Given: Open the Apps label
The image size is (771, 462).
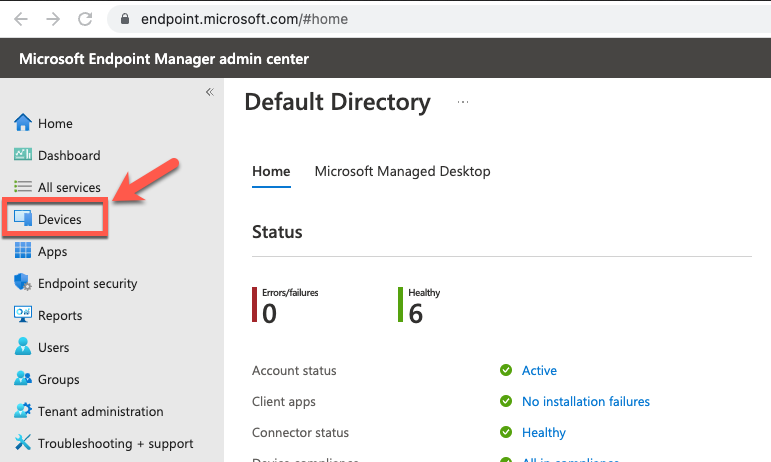Looking at the screenshot, I should pos(52,252).
